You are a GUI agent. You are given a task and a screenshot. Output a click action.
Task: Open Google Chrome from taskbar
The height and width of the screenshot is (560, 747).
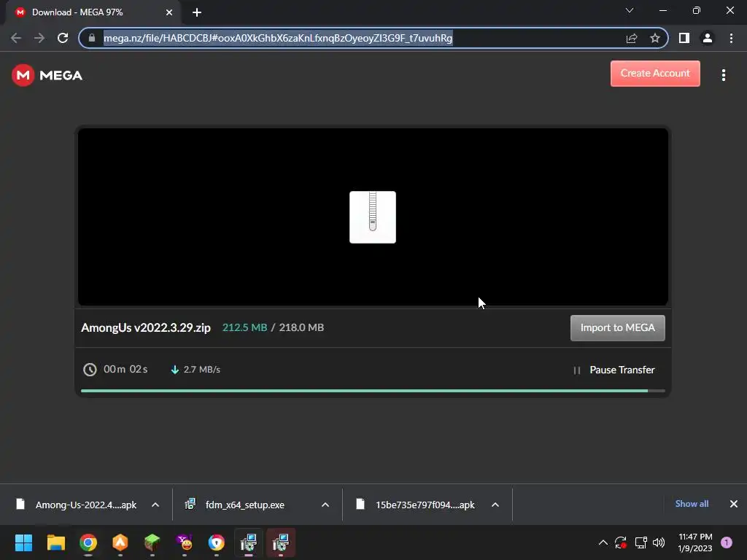tap(88, 542)
